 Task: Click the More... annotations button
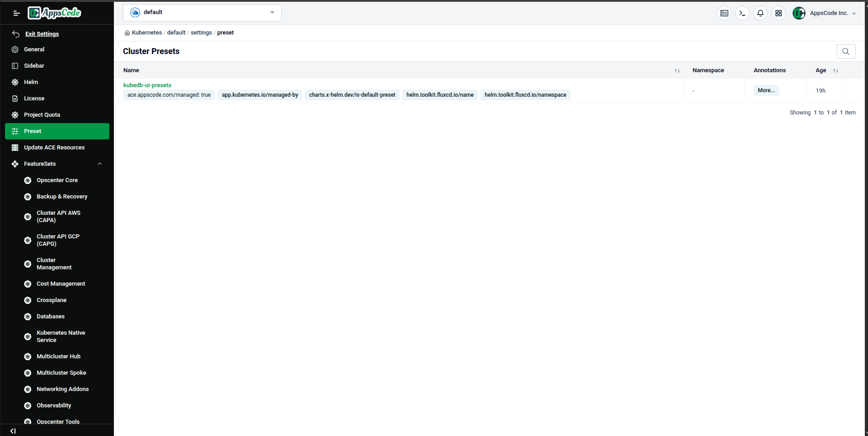click(x=765, y=90)
